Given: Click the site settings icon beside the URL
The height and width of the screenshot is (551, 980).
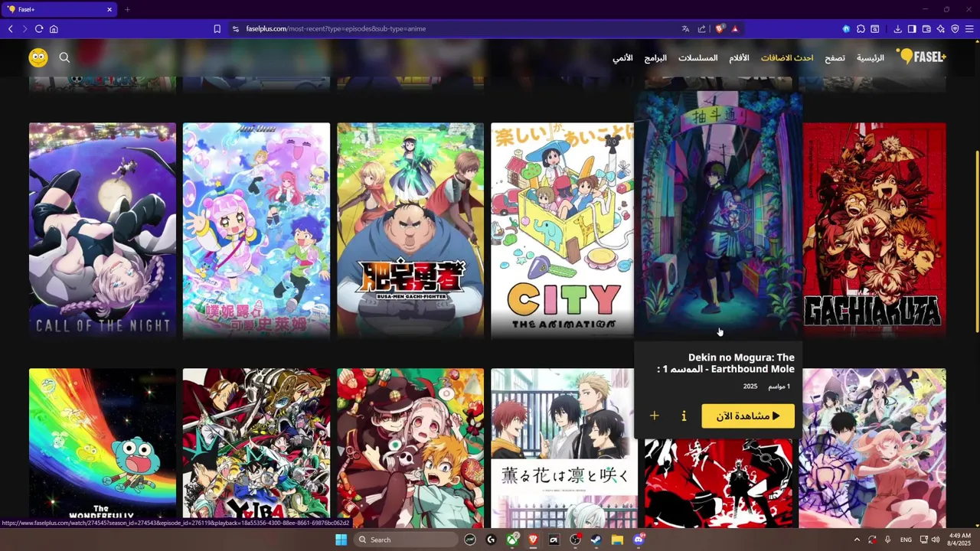Looking at the screenshot, I should (236, 29).
